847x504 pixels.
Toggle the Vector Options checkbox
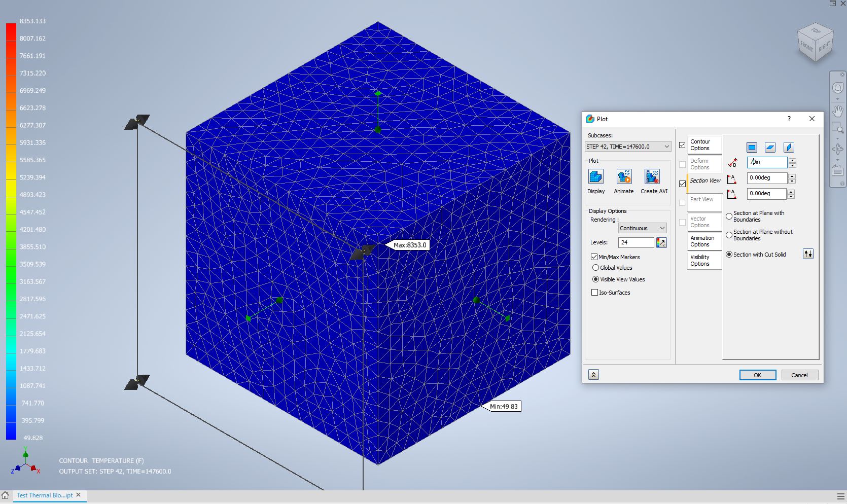tap(682, 222)
